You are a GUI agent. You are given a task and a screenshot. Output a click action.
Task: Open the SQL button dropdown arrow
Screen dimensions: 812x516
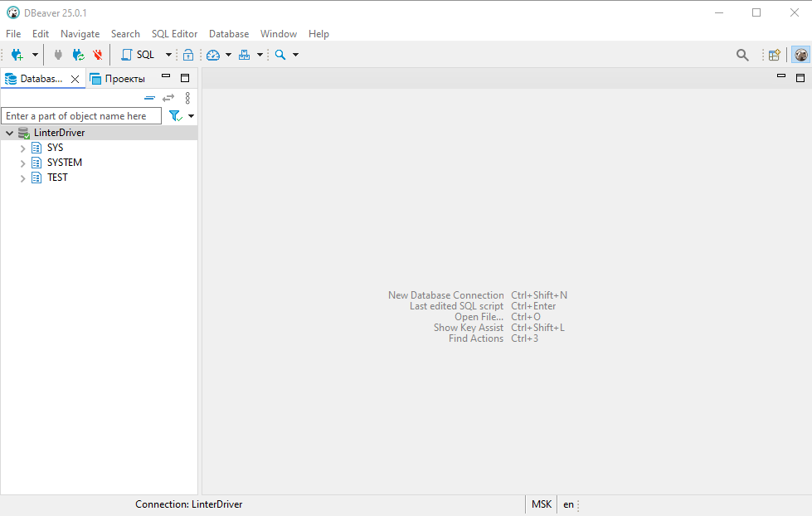168,55
